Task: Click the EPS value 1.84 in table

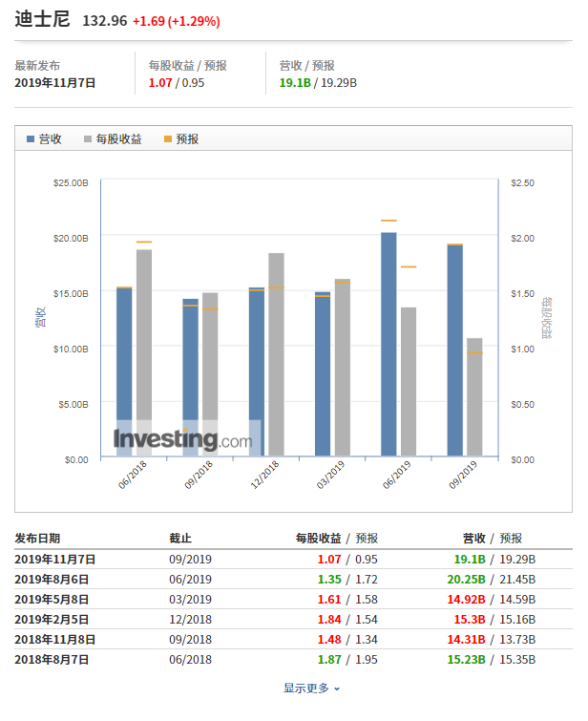Action: (329, 620)
